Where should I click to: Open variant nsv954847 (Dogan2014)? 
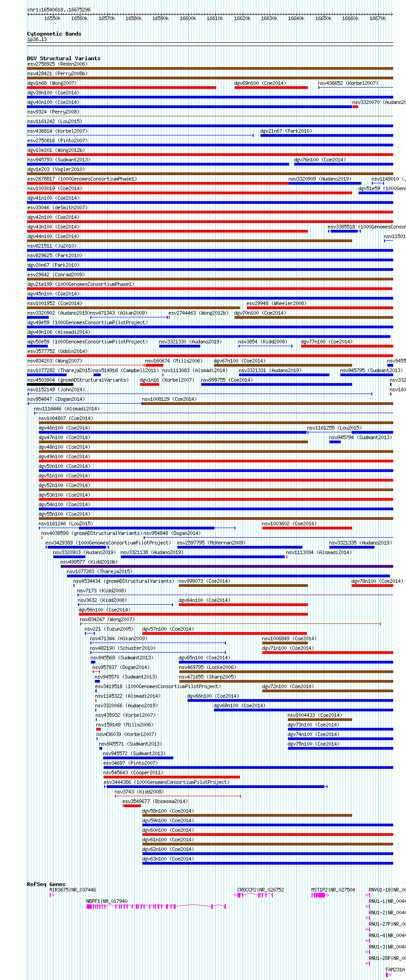[56, 399]
